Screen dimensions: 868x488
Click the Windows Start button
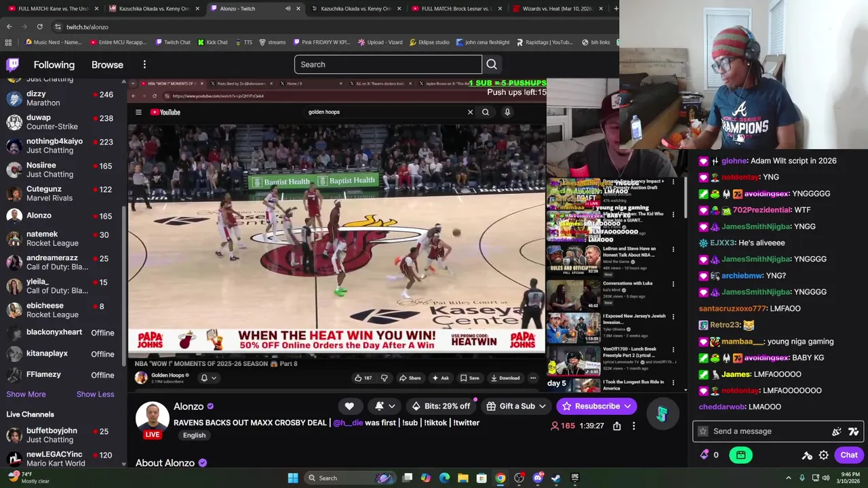click(293, 478)
